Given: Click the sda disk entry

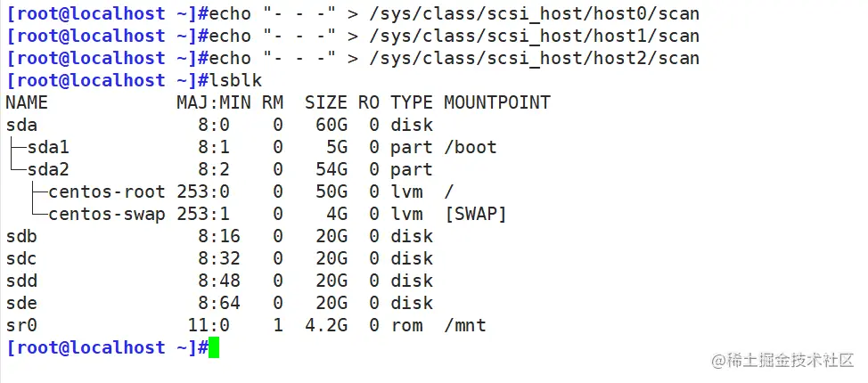Looking at the screenshot, I should tap(21, 125).
